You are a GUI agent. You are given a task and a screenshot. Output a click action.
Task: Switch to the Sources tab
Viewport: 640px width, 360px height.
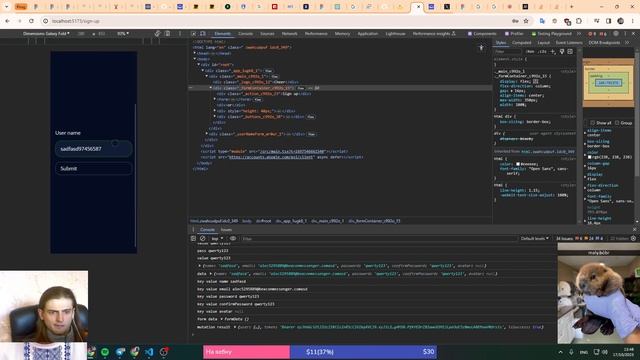(267, 33)
